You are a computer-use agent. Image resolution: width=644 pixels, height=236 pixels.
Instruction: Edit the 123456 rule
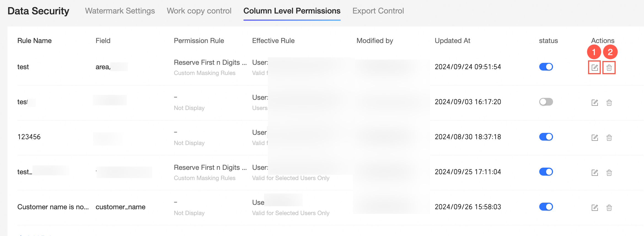point(595,138)
